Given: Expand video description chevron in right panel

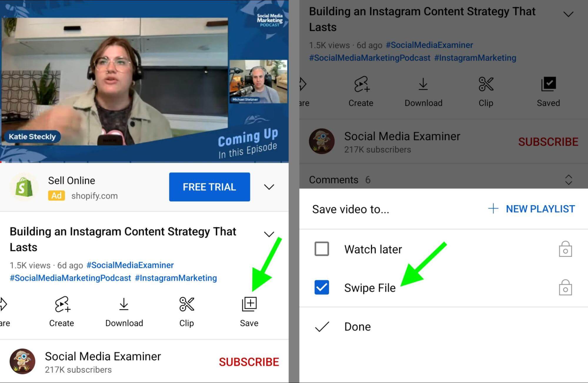Looking at the screenshot, I should click(568, 14).
